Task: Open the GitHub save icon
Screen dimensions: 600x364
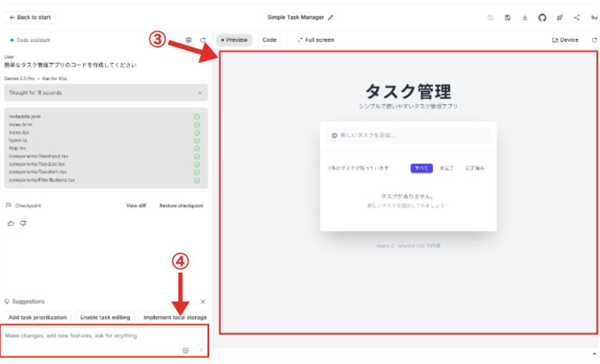Action: (x=541, y=17)
